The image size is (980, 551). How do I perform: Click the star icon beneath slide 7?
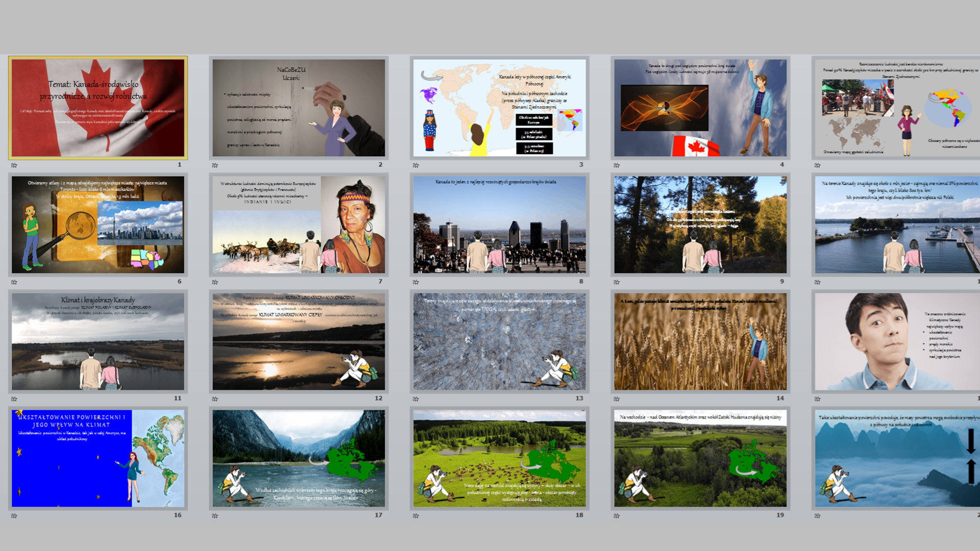pyautogui.click(x=215, y=282)
